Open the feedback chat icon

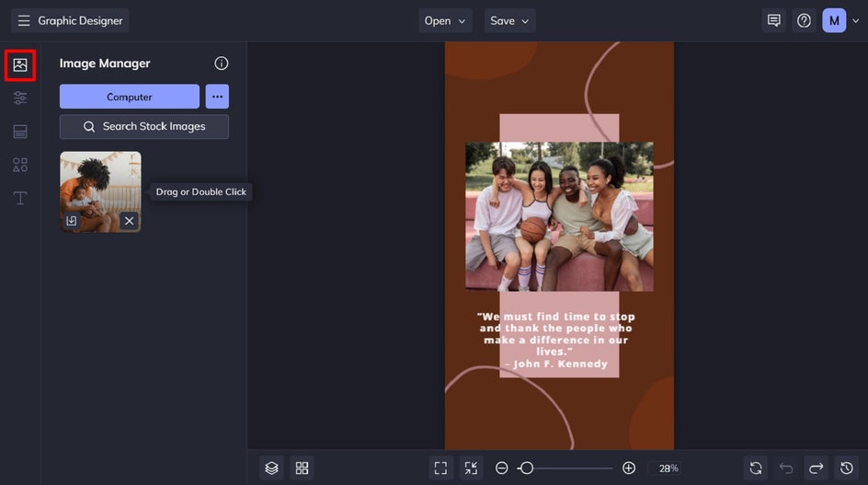[x=774, y=20]
